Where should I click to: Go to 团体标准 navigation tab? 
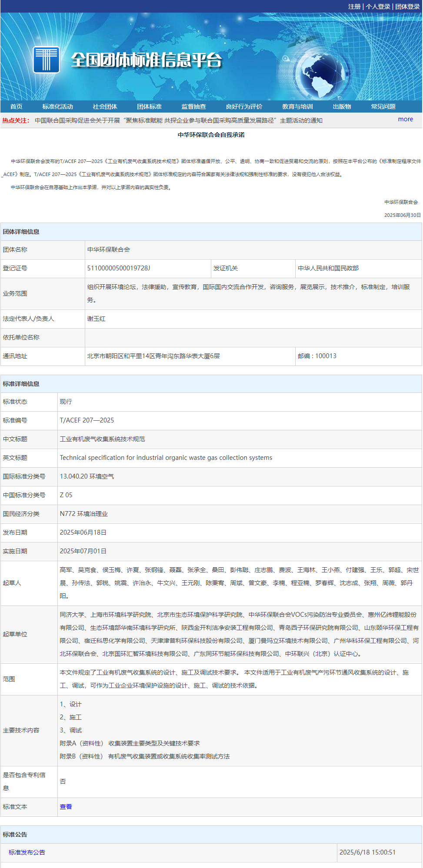click(149, 106)
